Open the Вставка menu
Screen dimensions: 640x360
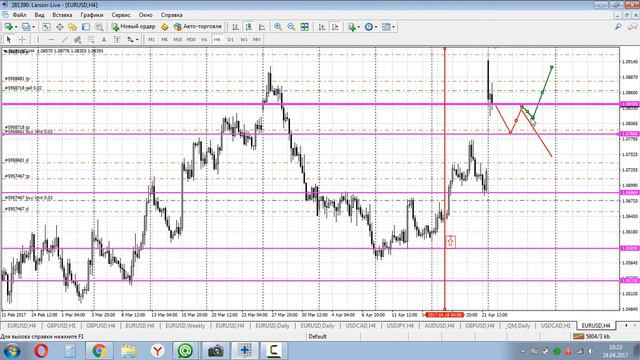(62, 15)
